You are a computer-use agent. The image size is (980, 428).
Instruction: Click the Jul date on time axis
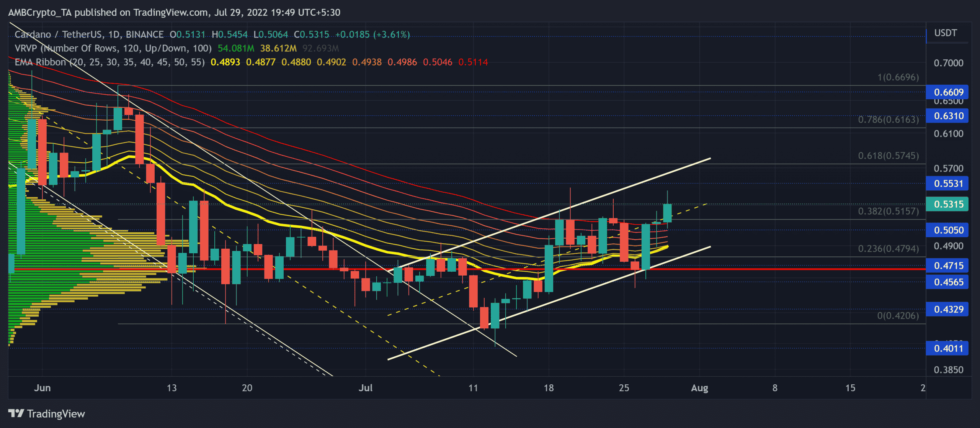(x=365, y=388)
